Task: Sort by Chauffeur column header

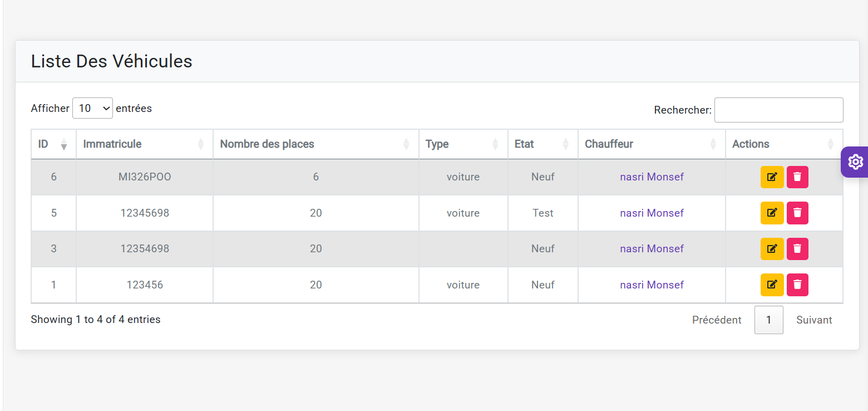Action: [651, 144]
